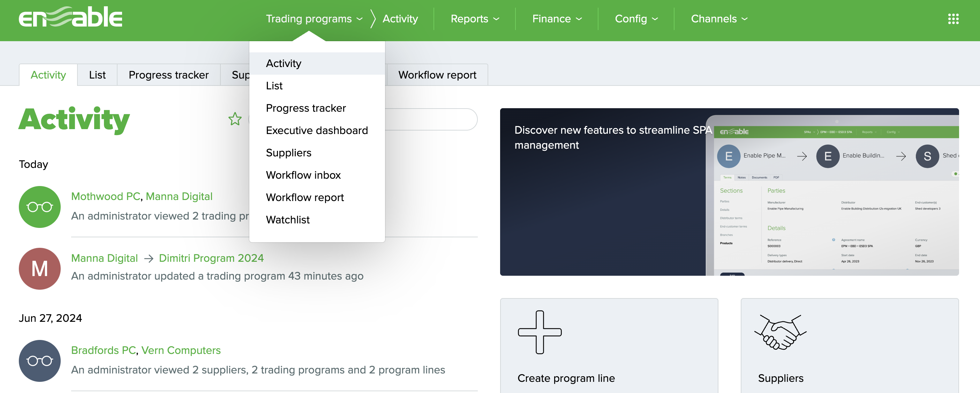The image size is (980, 393).
Task: Open the Workflow report tab
Action: coord(437,75)
